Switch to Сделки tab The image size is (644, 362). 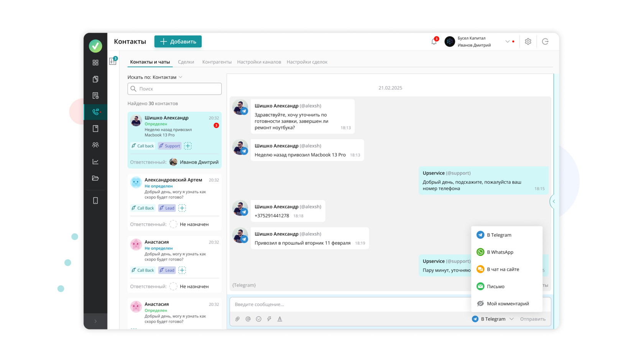coord(186,62)
